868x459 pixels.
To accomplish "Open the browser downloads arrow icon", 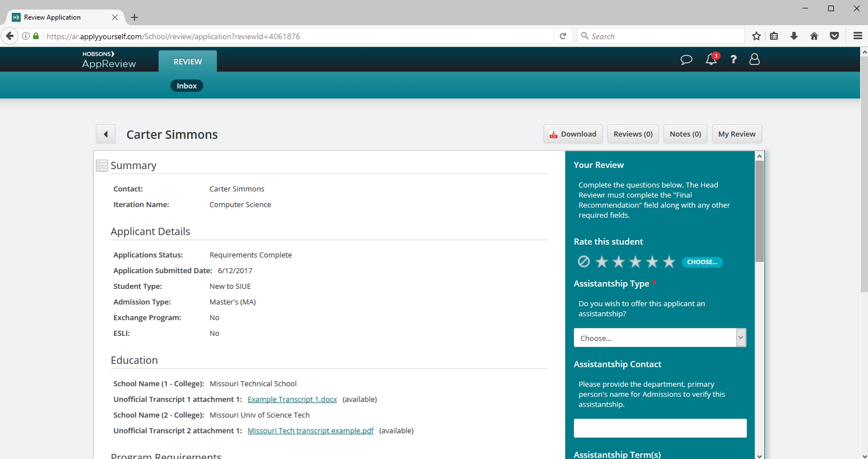I will (x=794, y=36).
